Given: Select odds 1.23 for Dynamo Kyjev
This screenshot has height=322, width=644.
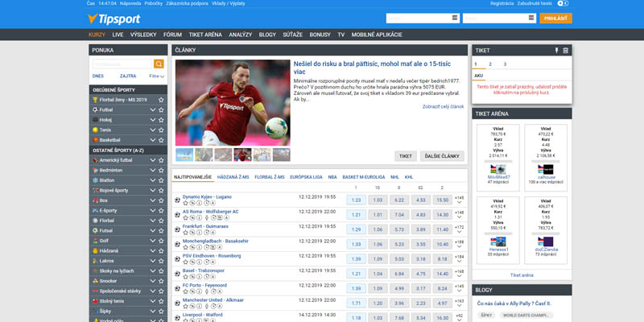Looking at the screenshot, I should 357,200.
